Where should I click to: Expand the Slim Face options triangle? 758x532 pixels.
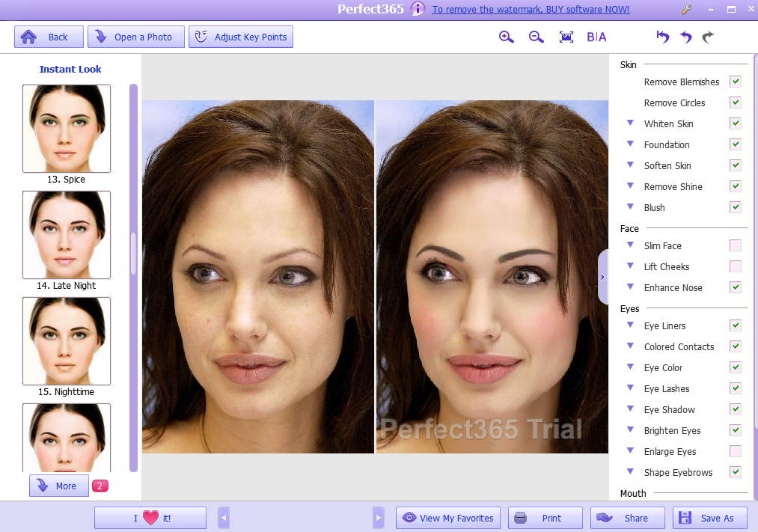pyautogui.click(x=630, y=245)
